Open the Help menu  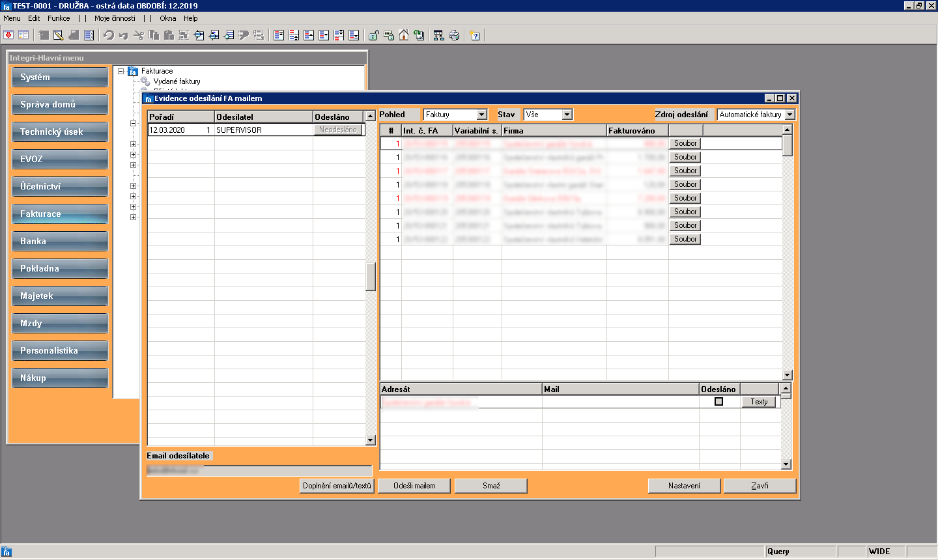[191, 18]
